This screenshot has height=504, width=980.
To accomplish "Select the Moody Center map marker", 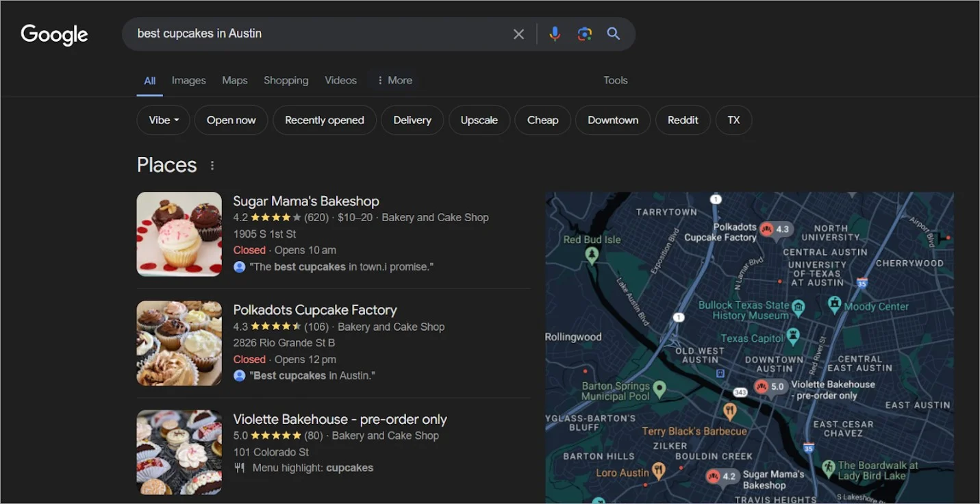I will pos(834,303).
